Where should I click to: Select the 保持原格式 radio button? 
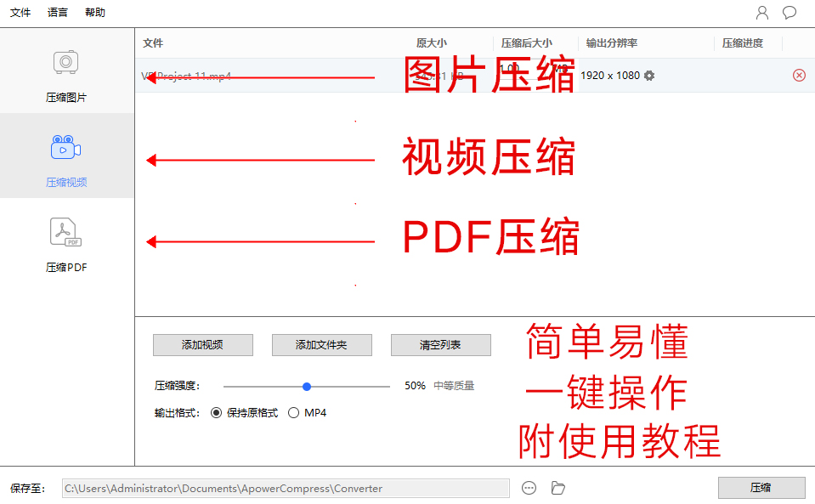(216, 413)
